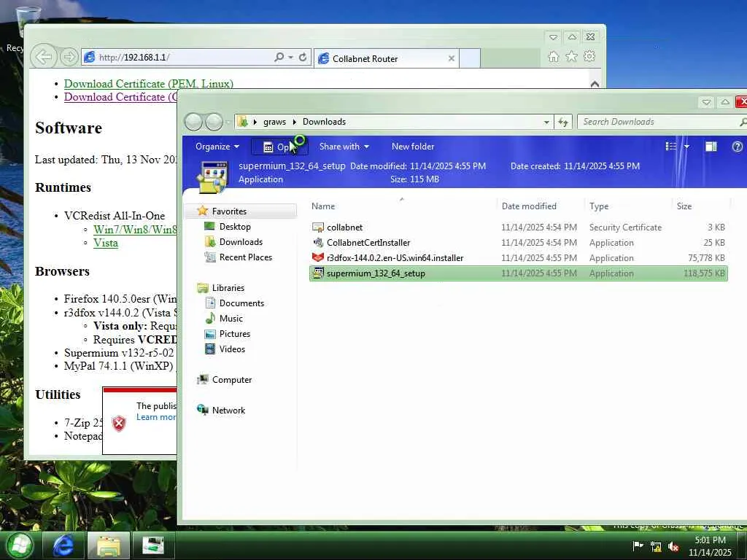Click the Windows Explorer taskbar icon
747x560 pixels.
pyautogui.click(x=109, y=545)
